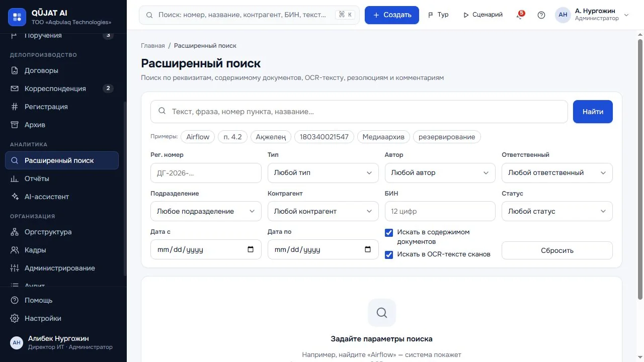
Task: Click the QUJAT AI logo icon
Action: point(17,17)
